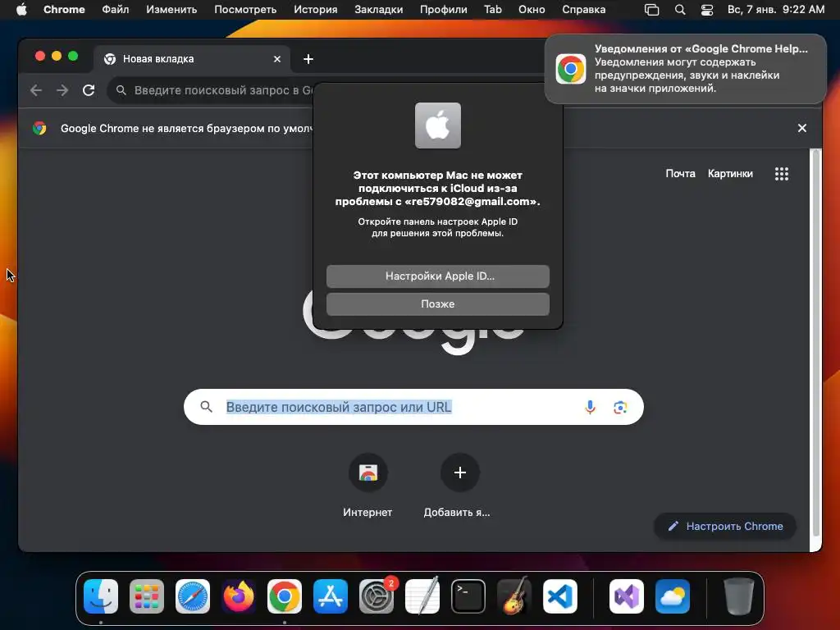Image resolution: width=840 pixels, height=630 pixels.
Task: Go forward to the next page
Action: click(x=62, y=90)
